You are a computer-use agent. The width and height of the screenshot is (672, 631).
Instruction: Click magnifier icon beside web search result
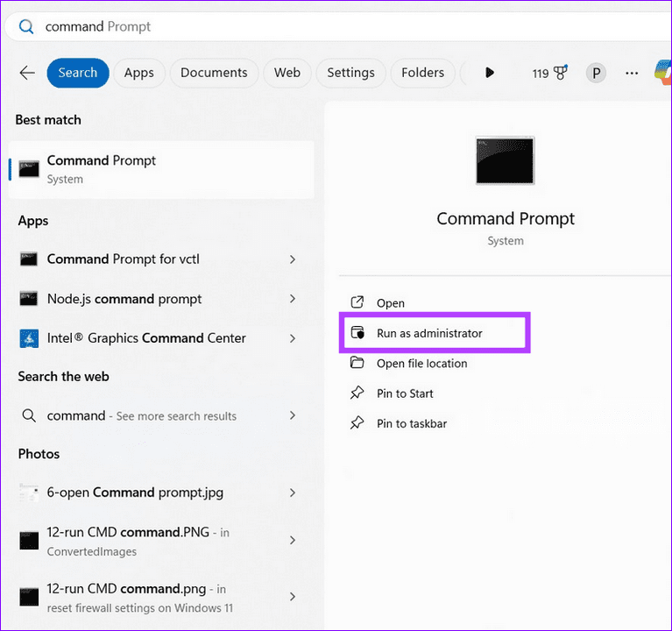[29, 415]
